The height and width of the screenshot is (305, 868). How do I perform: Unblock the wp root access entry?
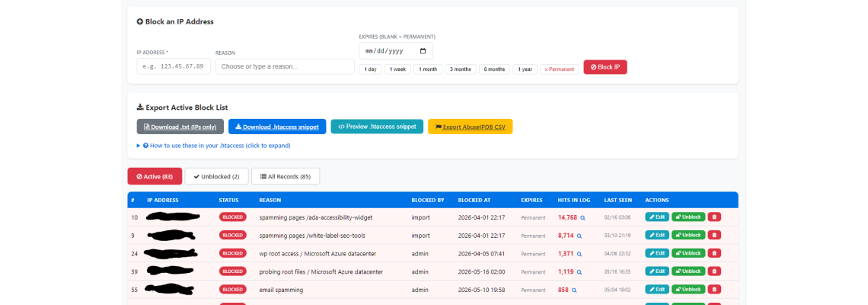pos(688,253)
